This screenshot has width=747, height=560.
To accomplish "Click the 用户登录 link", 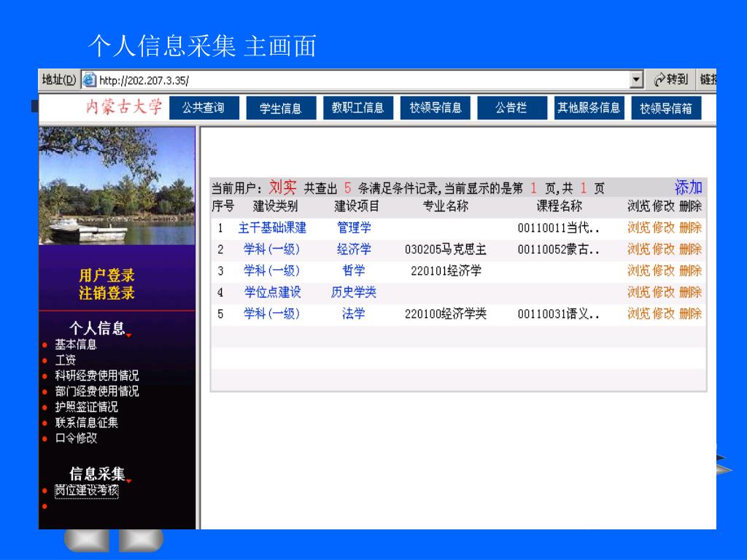I will point(107,275).
